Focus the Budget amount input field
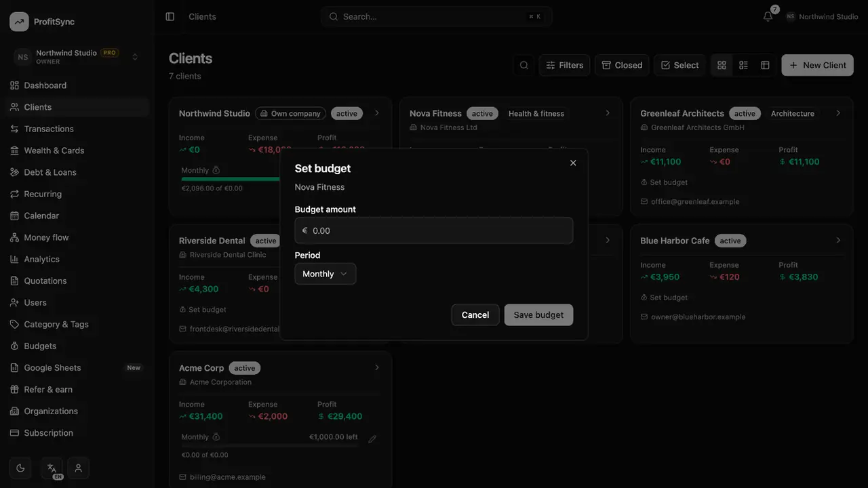 (434, 230)
